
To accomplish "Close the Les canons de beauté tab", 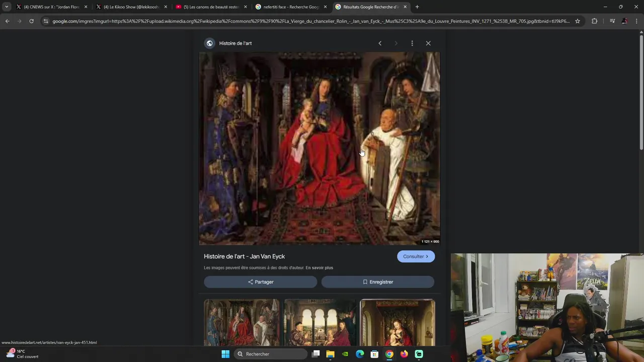I will pos(246,7).
